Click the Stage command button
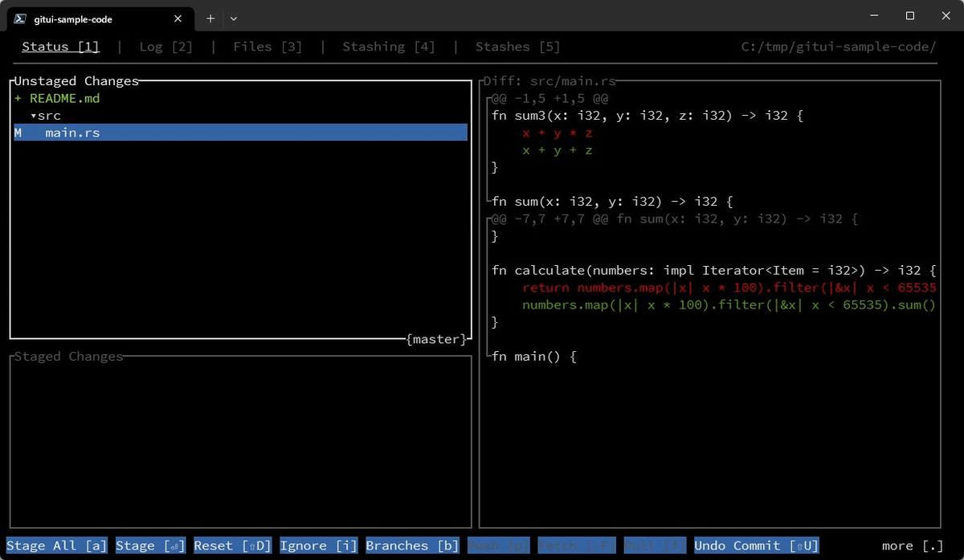Viewport: 964px width, 560px height. point(150,546)
